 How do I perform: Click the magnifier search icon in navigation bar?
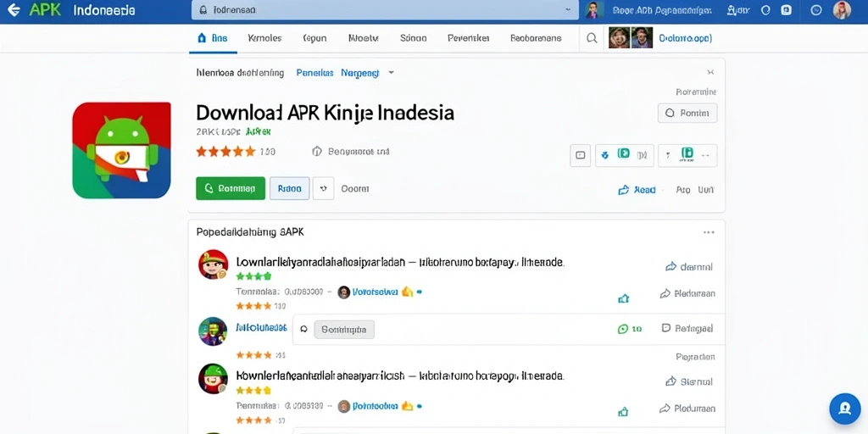[x=592, y=38]
